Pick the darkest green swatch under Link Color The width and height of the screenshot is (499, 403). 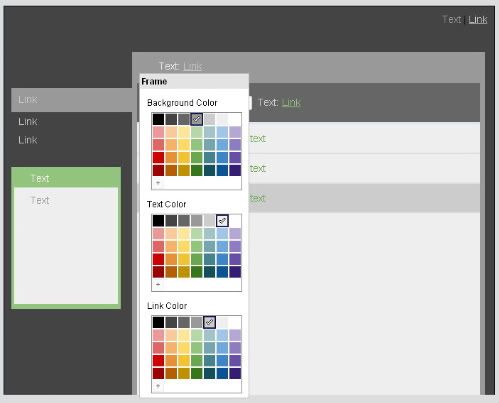(197, 373)
